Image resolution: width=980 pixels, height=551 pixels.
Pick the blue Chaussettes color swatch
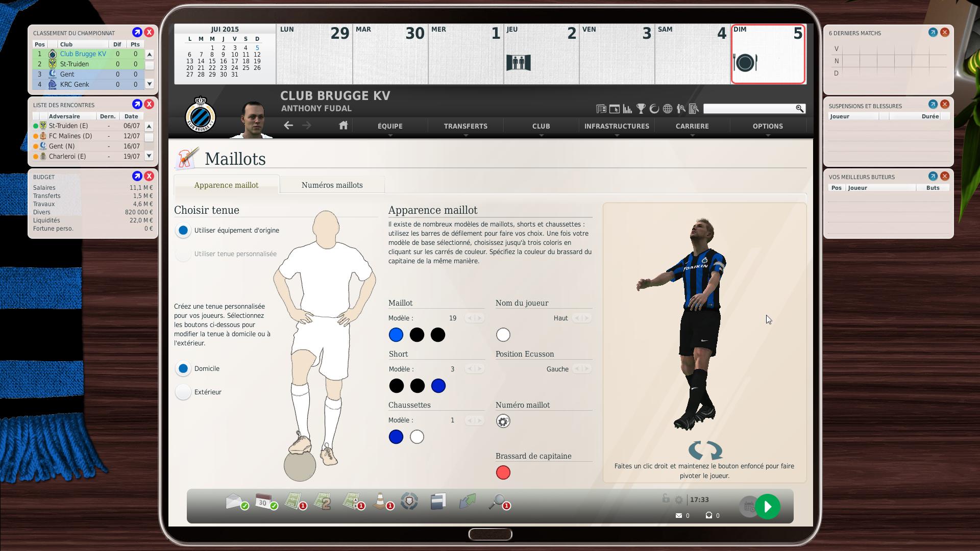point(396,437)
